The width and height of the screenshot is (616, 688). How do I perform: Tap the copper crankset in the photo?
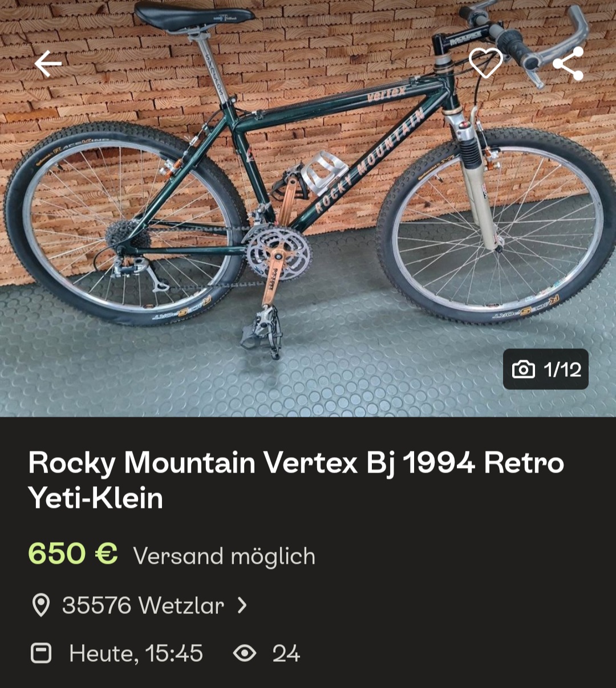pos(278,251)
